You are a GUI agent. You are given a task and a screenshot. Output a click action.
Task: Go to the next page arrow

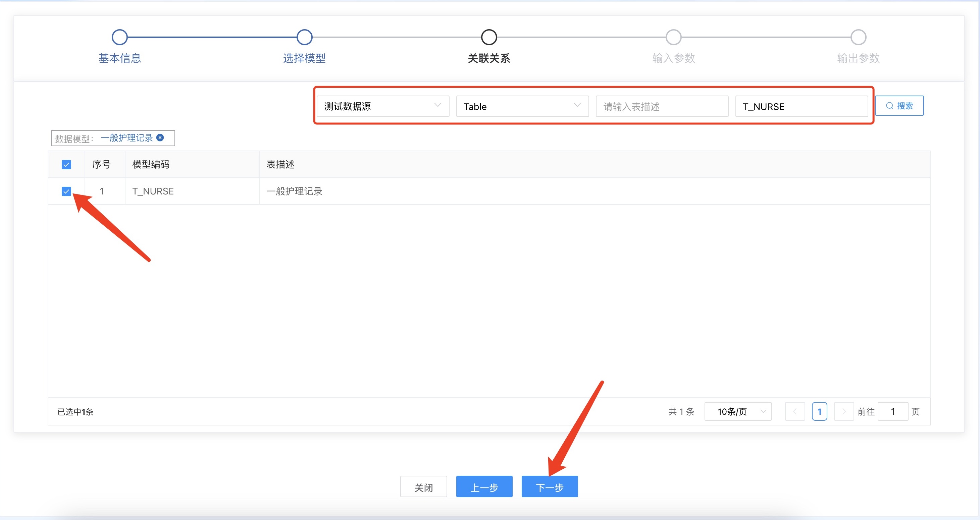843,411
